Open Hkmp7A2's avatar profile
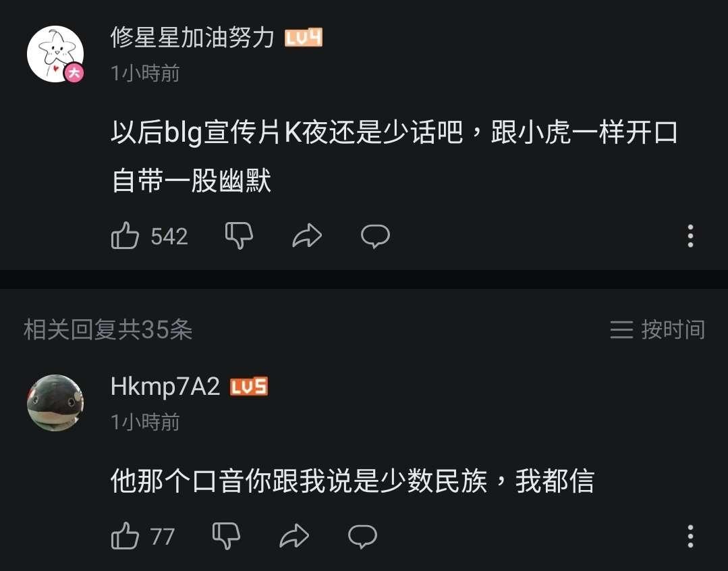The width and height of the screenshot is (728, 571). coord(55,403)
